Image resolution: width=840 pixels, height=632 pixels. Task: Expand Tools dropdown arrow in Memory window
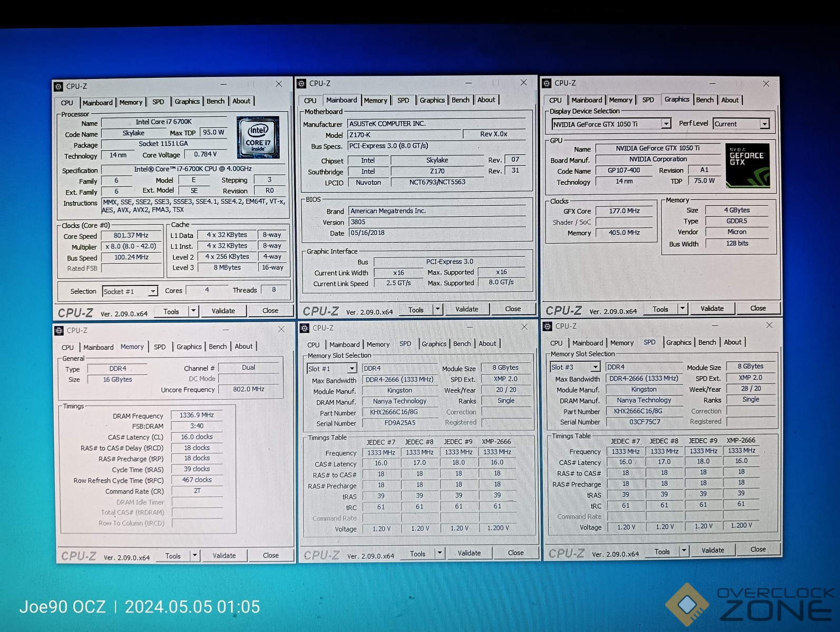click(194, 555)
